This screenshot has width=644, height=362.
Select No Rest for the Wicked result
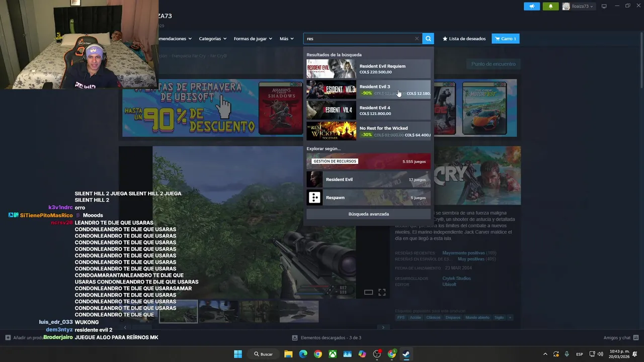(368, 131)
